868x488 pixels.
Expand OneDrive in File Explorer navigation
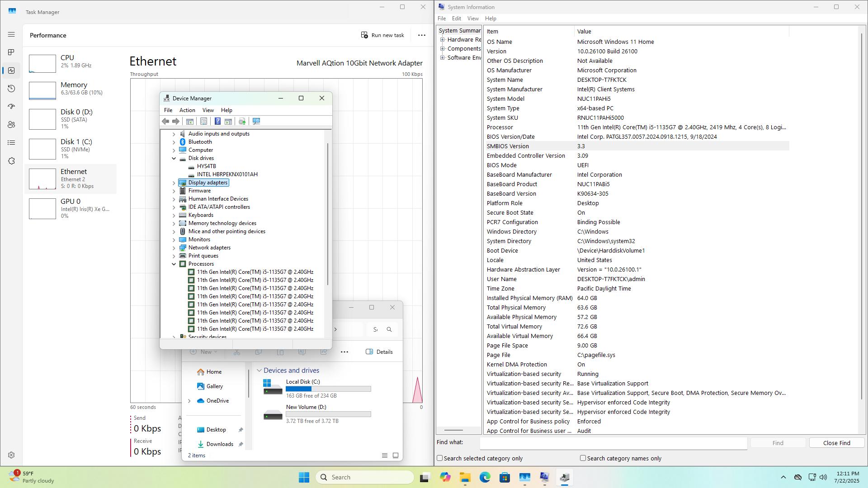point(189,401)
